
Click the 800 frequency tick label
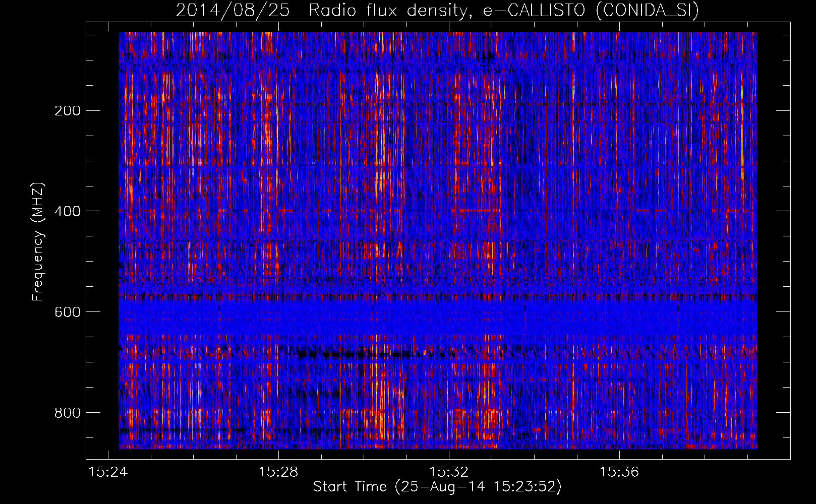point(68,413)
